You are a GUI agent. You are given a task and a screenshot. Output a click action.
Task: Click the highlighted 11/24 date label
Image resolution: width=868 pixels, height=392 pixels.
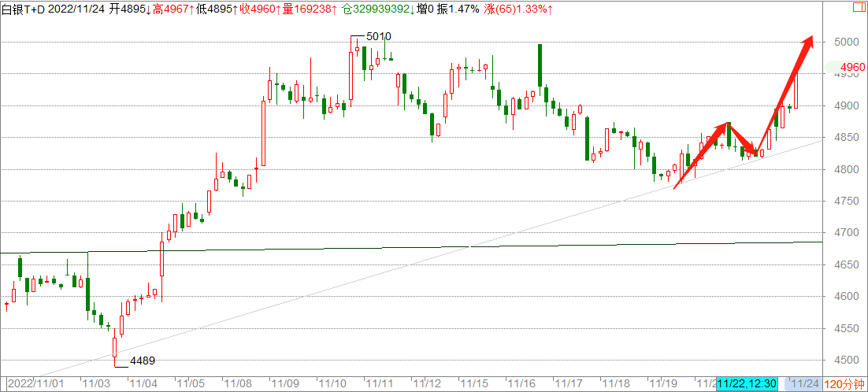(803, 383)
